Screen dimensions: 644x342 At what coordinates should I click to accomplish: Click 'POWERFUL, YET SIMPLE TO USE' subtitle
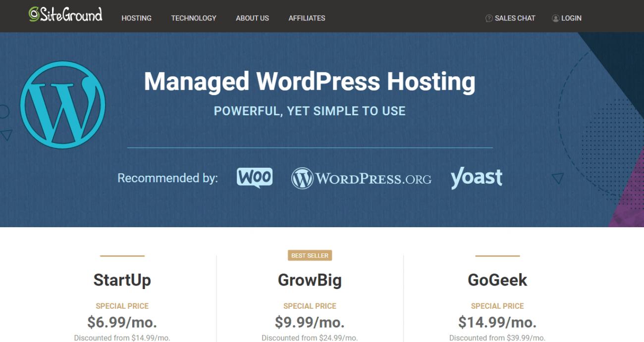(310, 111)
